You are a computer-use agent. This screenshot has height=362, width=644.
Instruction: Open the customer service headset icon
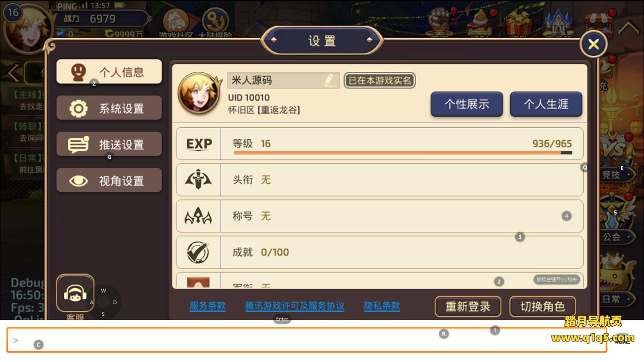(x=75, y=294)
